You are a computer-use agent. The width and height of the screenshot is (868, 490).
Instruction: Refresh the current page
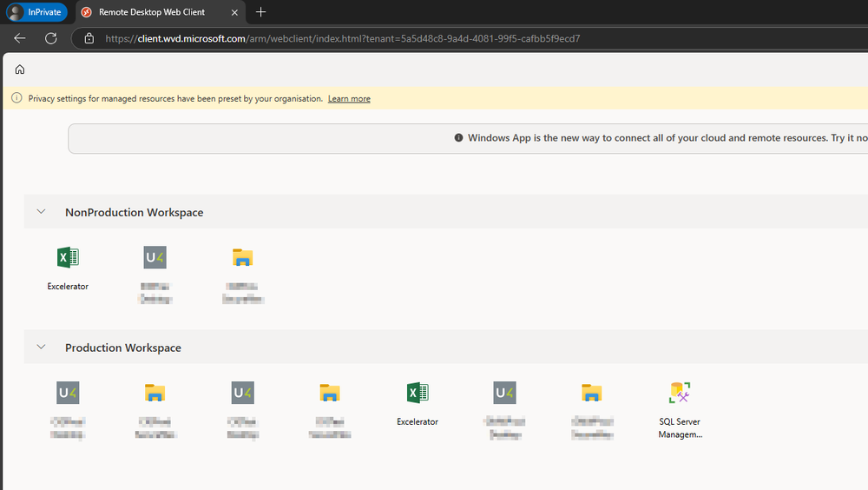51,38
